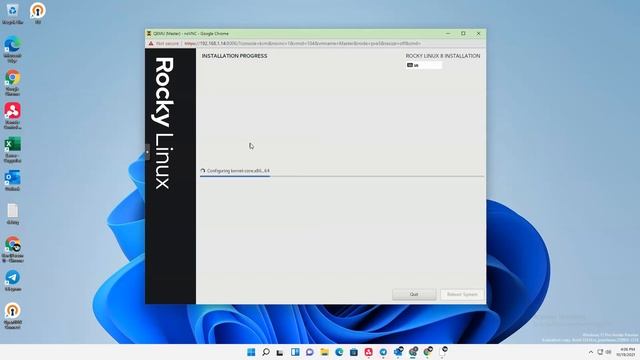The width and height of the screenshot is (640, 360).
Task: Click the Not secure warning icon
Action: 151,43
